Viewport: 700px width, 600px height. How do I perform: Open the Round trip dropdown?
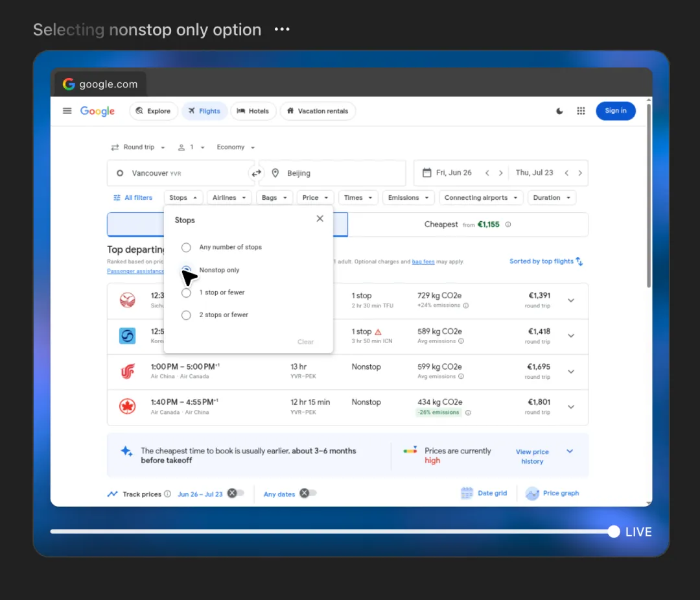pyautogui.click(x=138, y=147)
